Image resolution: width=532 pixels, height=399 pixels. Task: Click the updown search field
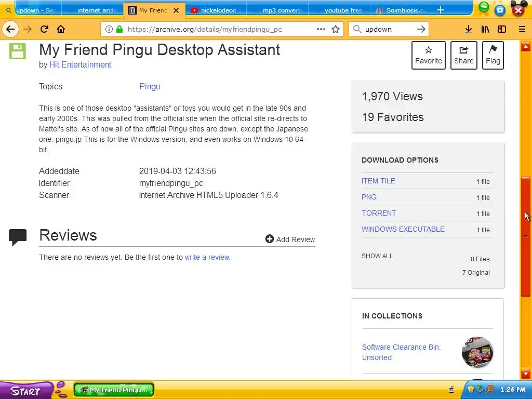click(389, 29)
